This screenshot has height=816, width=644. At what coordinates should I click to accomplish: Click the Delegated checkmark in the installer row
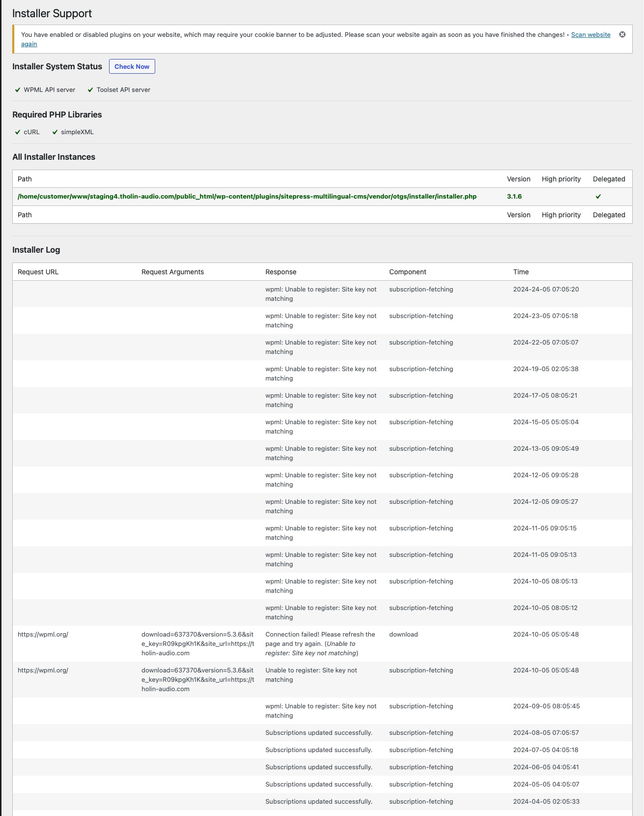tap(598, 197)
